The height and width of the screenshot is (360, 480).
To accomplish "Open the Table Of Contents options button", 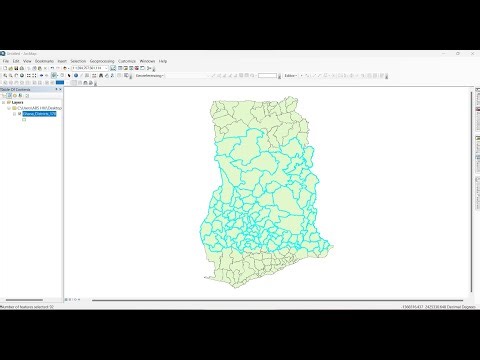I will click(27, 95).
